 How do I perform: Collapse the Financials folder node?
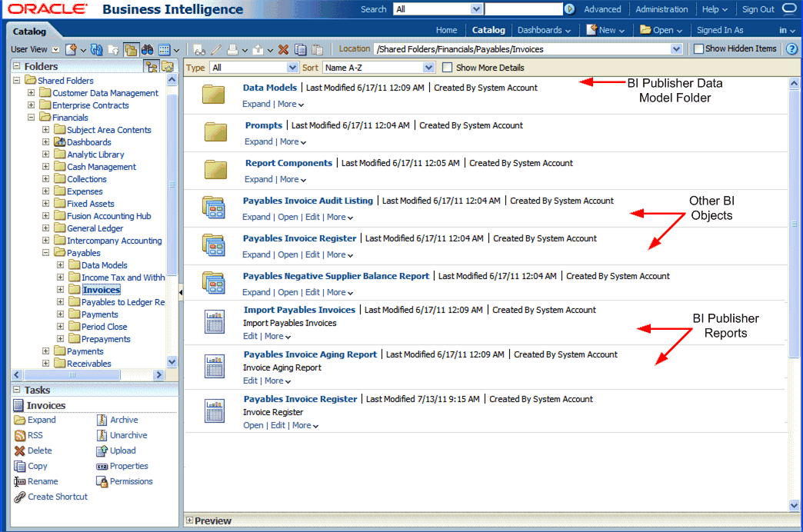(32, 118)
